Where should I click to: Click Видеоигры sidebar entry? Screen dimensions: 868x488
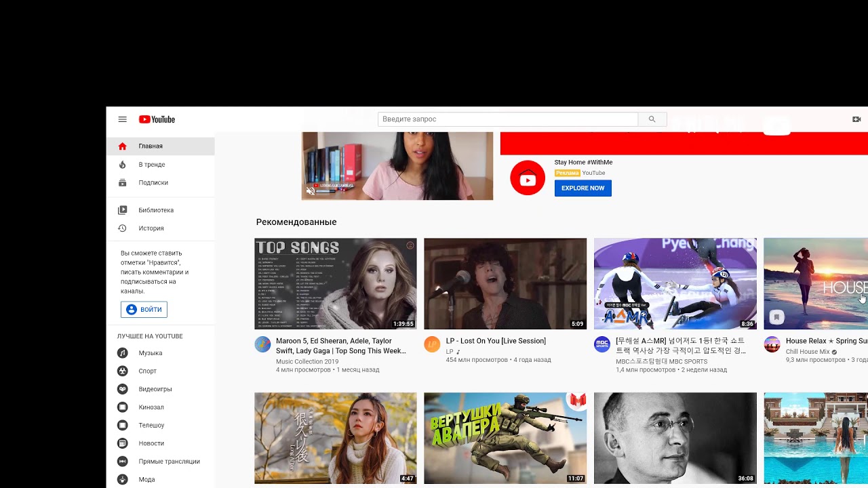pos(161,389)
